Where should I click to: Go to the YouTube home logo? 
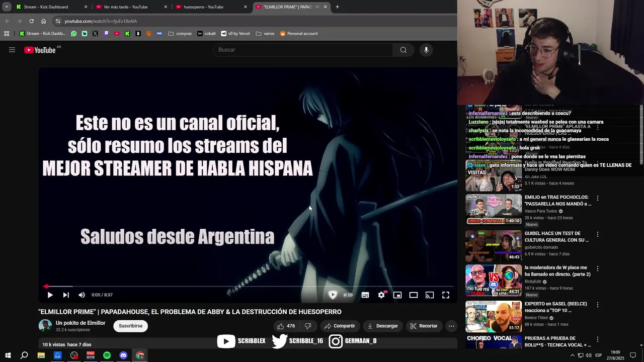pos(40,50)
